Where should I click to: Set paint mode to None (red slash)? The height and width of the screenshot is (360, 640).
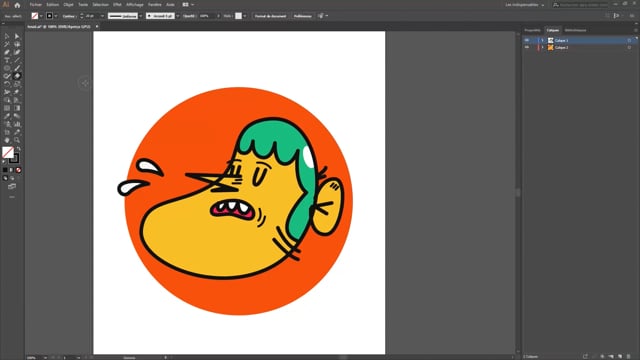coord(18,170)
